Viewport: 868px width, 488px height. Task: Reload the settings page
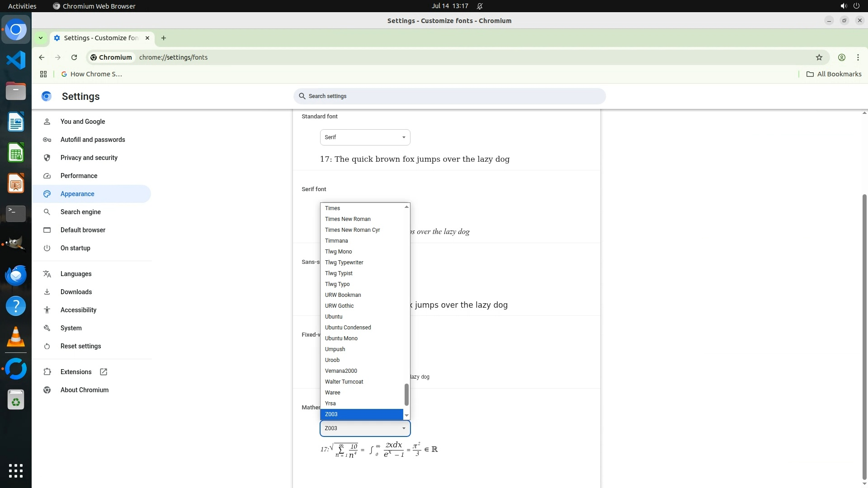pos(74,57)
